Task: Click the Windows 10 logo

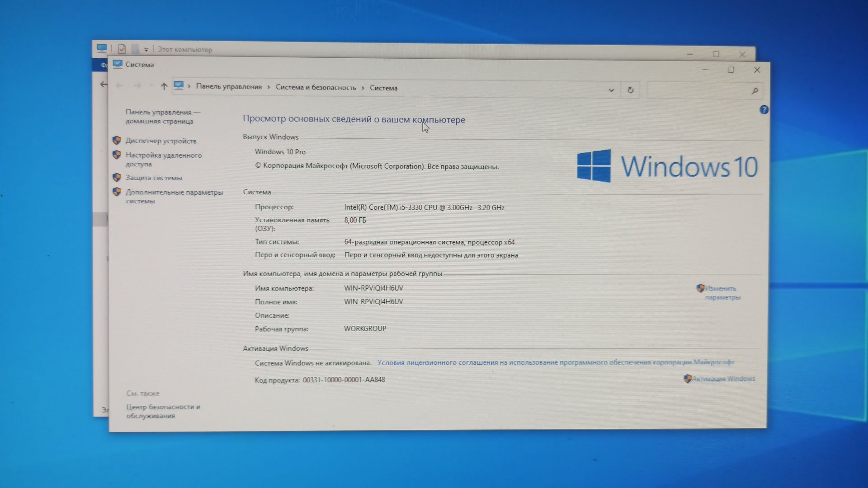Action: click(667, 166)
